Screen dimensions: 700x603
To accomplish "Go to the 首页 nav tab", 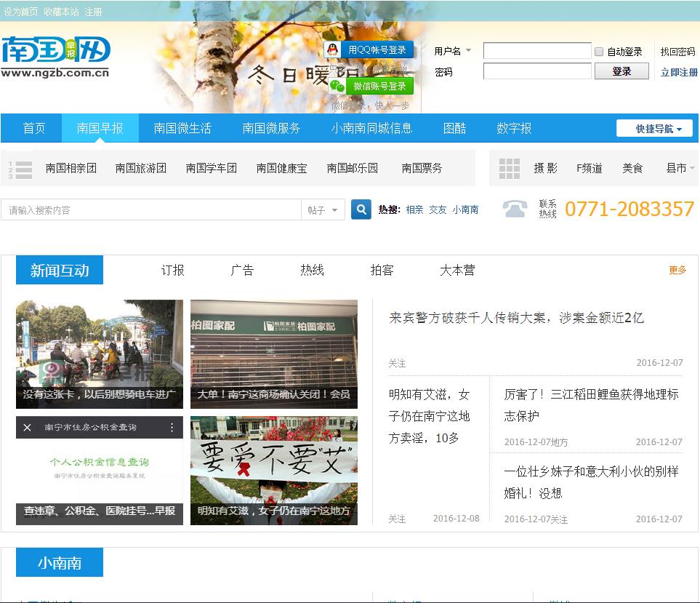I will (34, 128).
